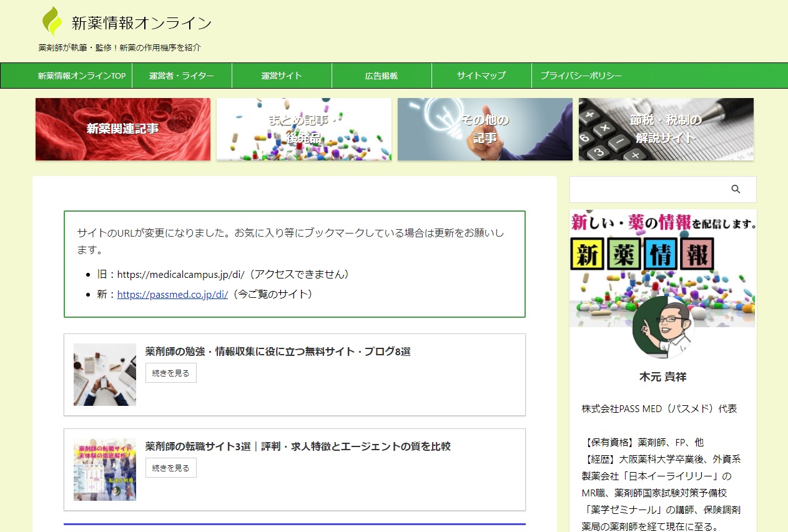
Task: Open プライバシーポリシー menu link
Action: click(581, 76)
